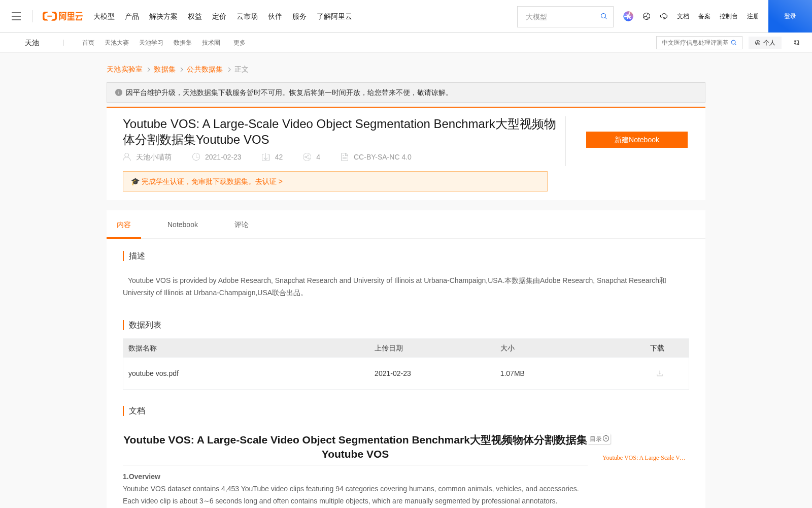812x508 pixels.
Task: Click the Tianchi search magnifier icon
Action: coord(734,43)
